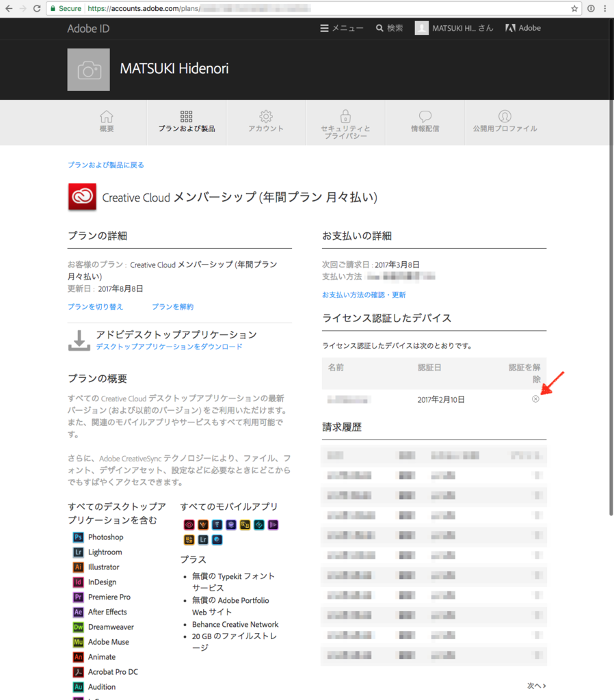
Task: Click the Adobe ID header title
Action: tap(88, 29)
